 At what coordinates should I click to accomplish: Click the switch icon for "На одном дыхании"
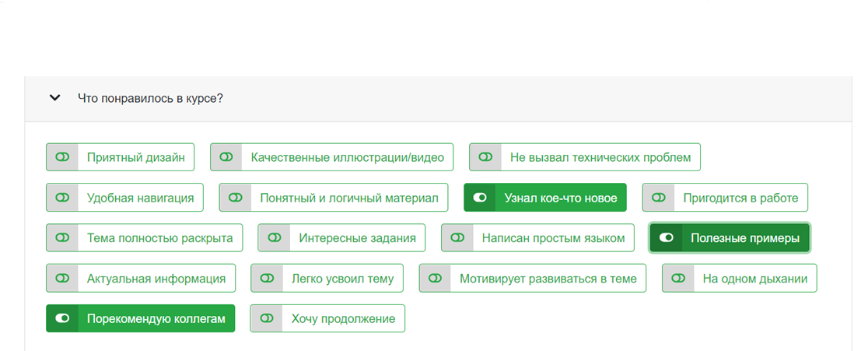pyautogui.click(x=678, y=278)
